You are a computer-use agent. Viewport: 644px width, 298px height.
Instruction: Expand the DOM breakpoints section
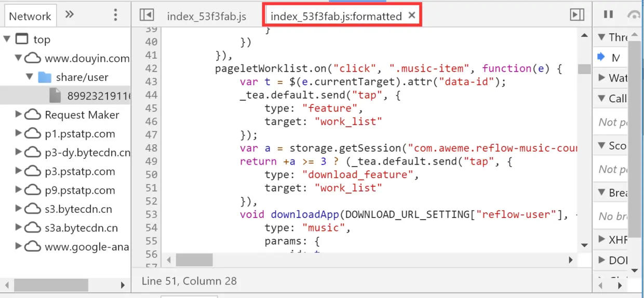[602, 260]
